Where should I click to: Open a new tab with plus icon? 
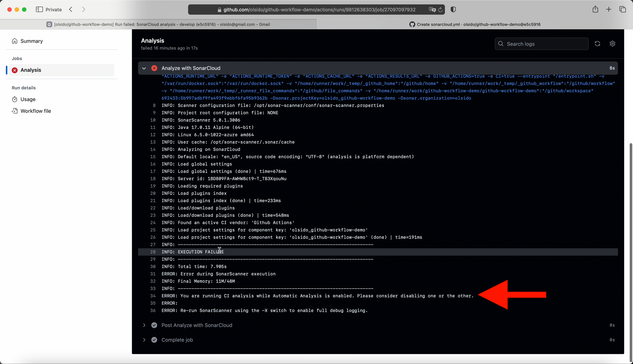pyautogui.click(x=609, y=10)
